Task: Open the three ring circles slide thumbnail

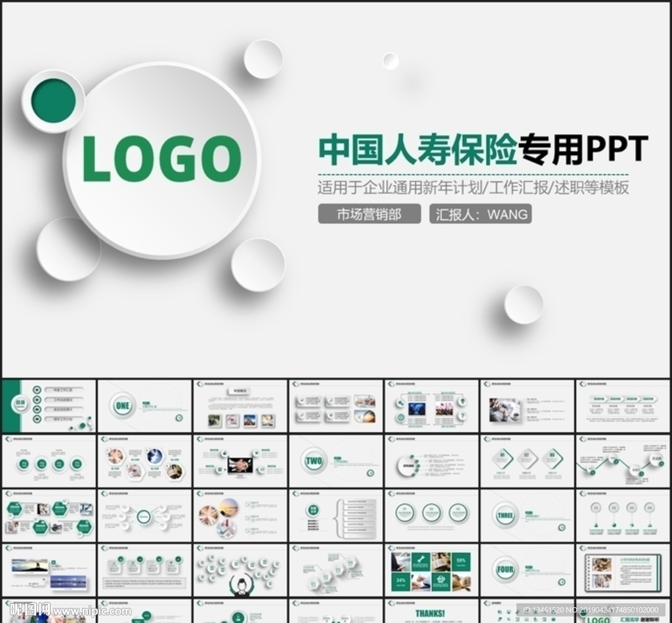Action: [x=432, y=515]
